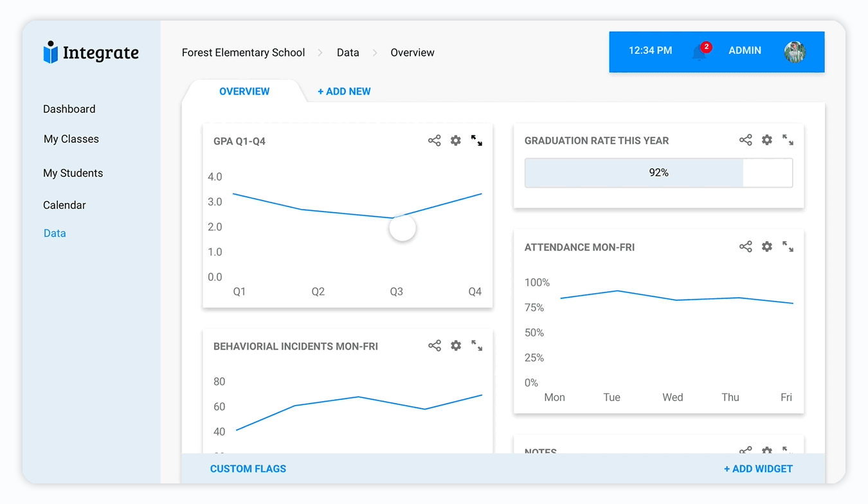
Task: Open the notification bell with 2 alerts
Action: (701, 50)
